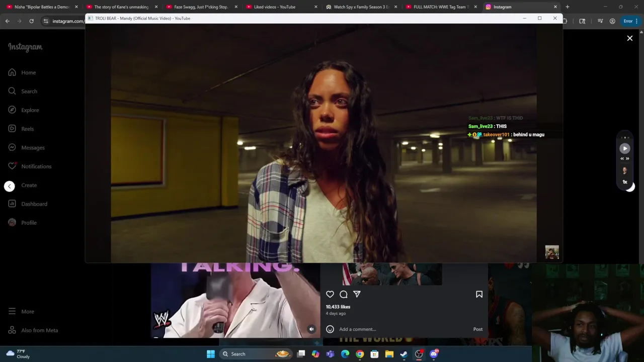Open Copilot from the taskbar

315,354
